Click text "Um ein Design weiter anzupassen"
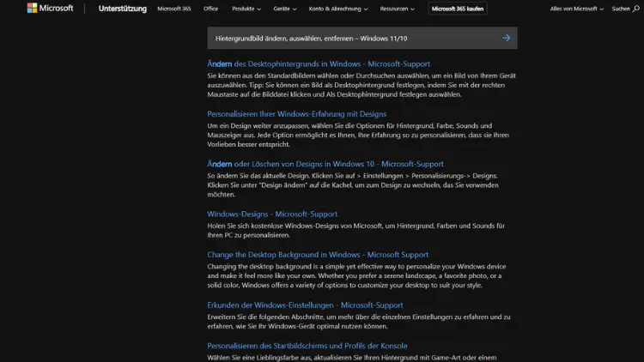 pos(258,126)
